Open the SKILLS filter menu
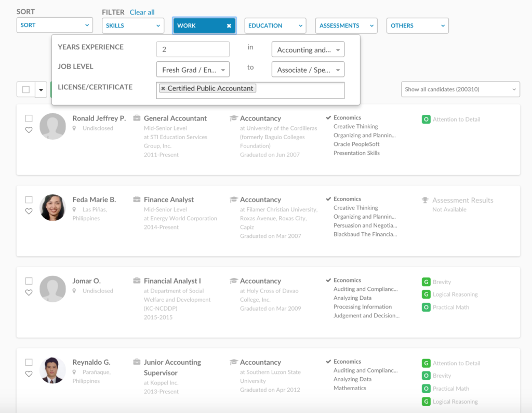532x413 pixels. tap(133, 25)
